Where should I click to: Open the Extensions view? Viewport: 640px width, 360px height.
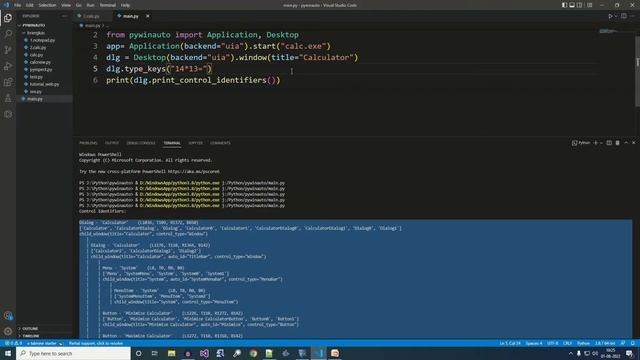[x=8, y=82]
